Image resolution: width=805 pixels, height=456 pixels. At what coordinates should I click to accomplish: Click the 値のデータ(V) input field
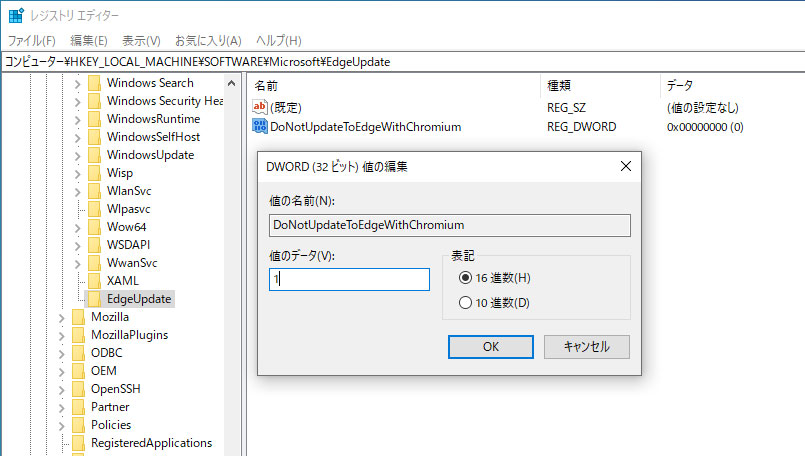tap(349, 279)
